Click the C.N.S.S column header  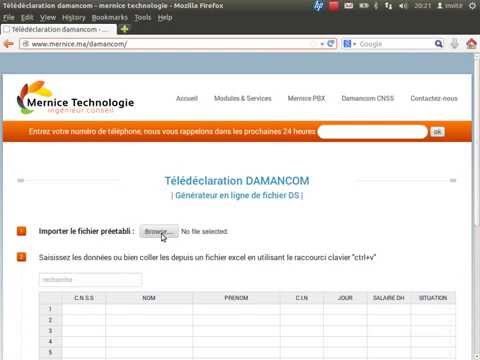[x=84, y=298]
